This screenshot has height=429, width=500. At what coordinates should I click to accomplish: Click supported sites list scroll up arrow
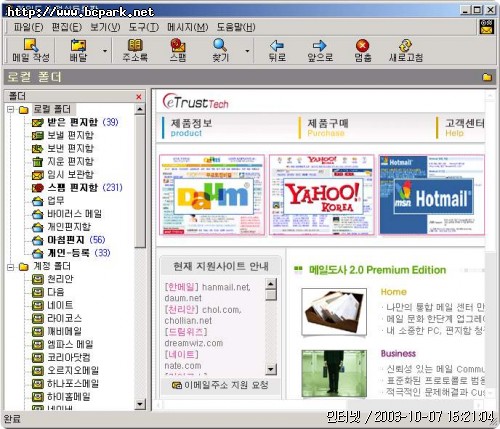(271, 284)
